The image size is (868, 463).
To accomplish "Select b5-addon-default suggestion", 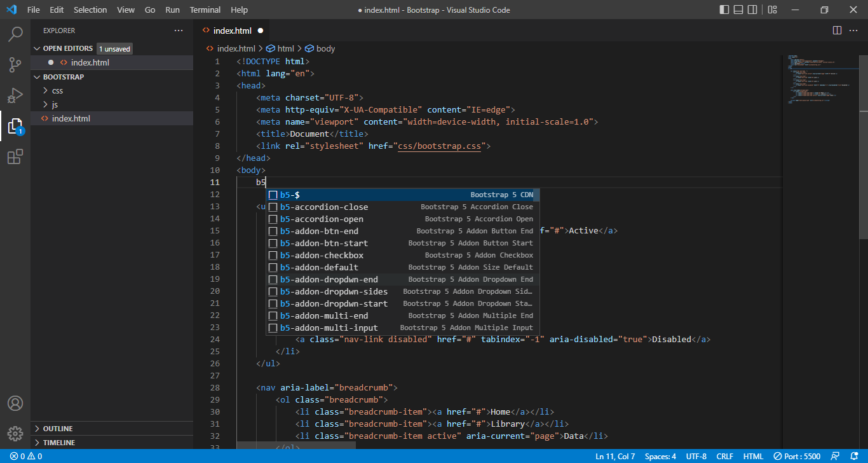I will click(402, 267).
